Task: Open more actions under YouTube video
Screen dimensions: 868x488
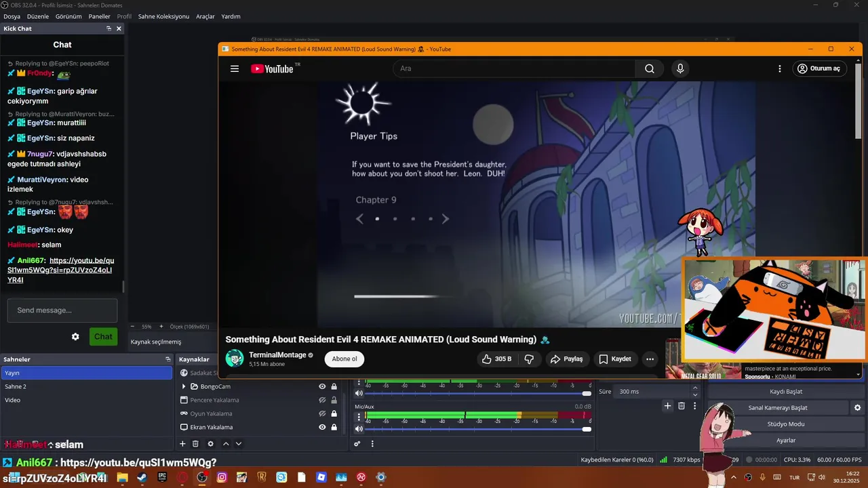Action: click(650, 359)
